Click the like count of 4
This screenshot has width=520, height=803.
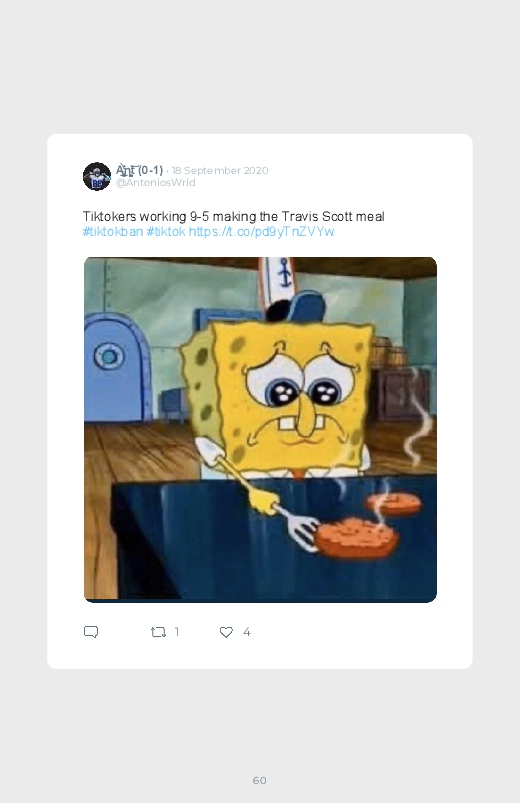[x=246, y=632]
